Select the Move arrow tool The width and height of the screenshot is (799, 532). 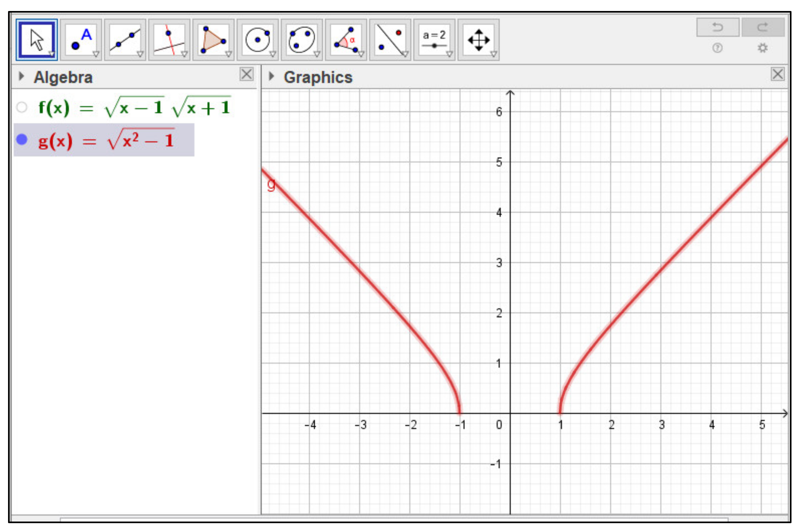37,40
